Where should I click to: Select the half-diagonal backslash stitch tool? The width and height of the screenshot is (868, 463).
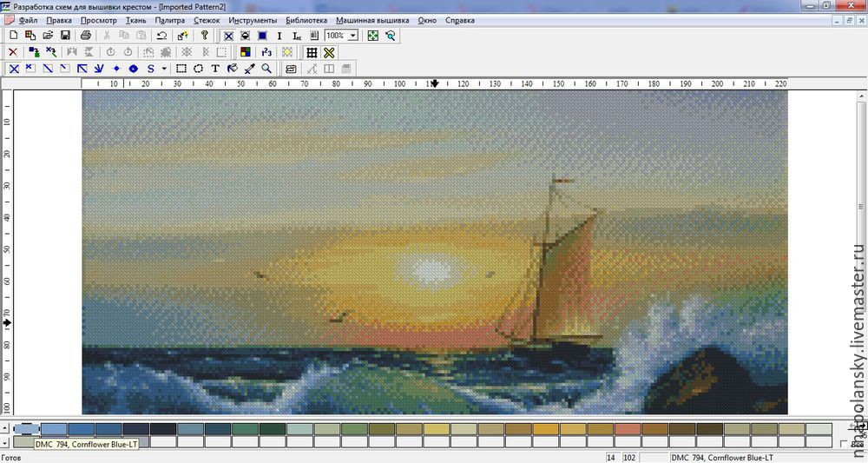tap(48, 69)
